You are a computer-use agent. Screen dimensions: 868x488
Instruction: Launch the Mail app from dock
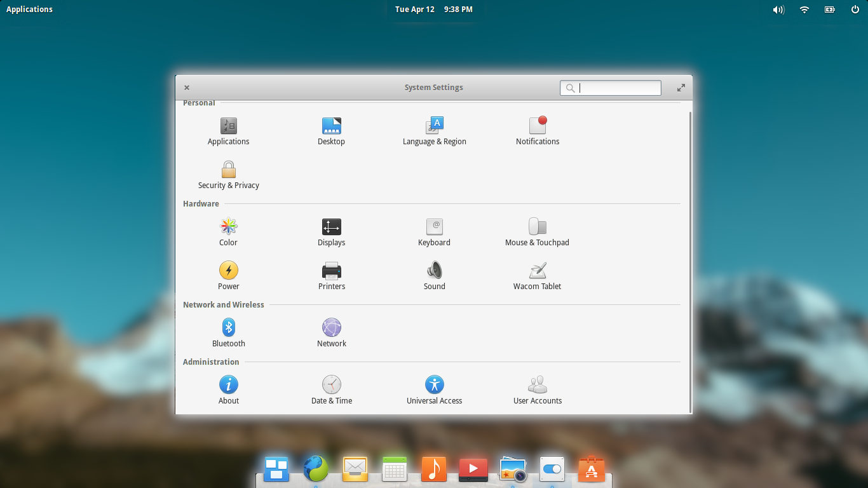pos(355,469)
